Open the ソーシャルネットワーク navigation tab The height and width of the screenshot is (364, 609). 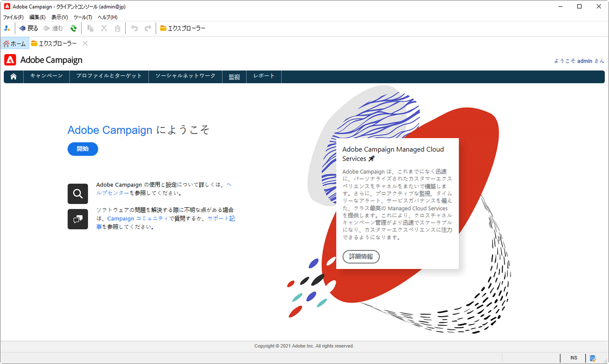pyautogui.click(x=185, y=77)
